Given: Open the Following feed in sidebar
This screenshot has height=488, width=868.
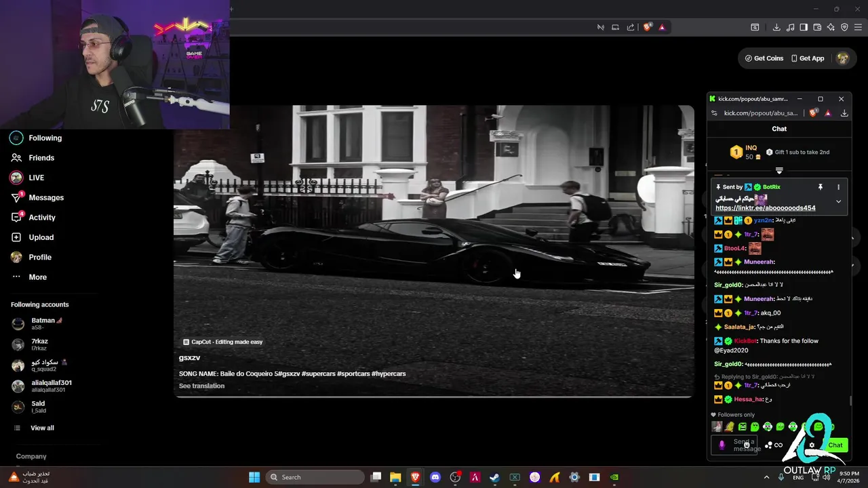Looking at the screenshot, I should (x=37, y=138).
